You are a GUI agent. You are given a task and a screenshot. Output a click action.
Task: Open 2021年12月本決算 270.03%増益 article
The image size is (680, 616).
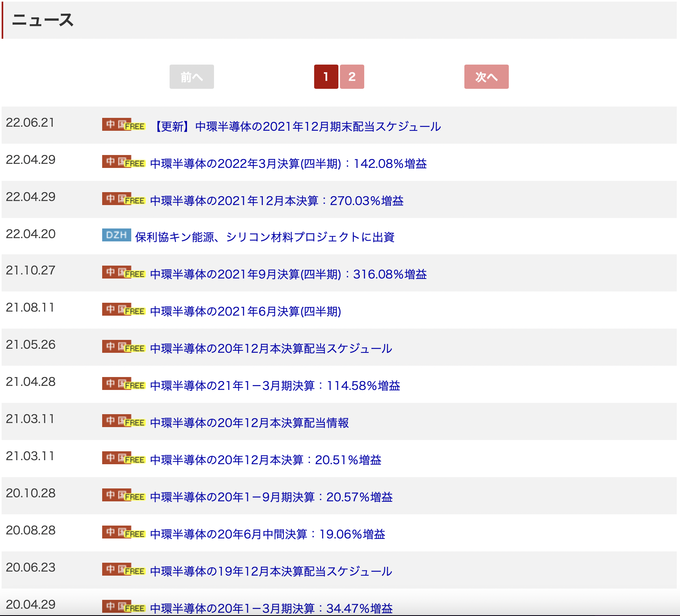[x=277, y=201]
